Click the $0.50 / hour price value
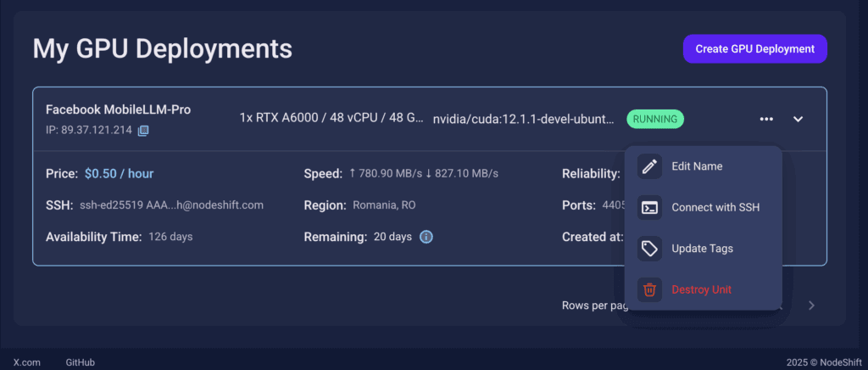868x370 pixels. click(119, 174)
